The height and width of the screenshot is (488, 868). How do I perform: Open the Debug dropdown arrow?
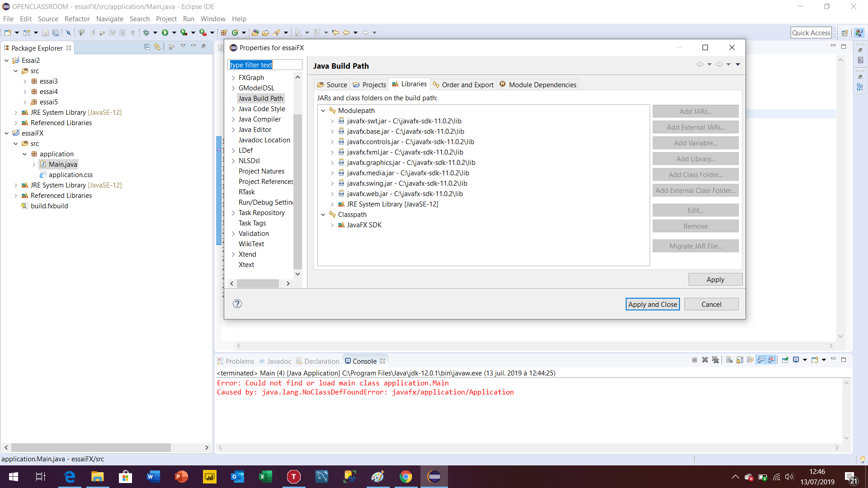[x=155, y=33]
